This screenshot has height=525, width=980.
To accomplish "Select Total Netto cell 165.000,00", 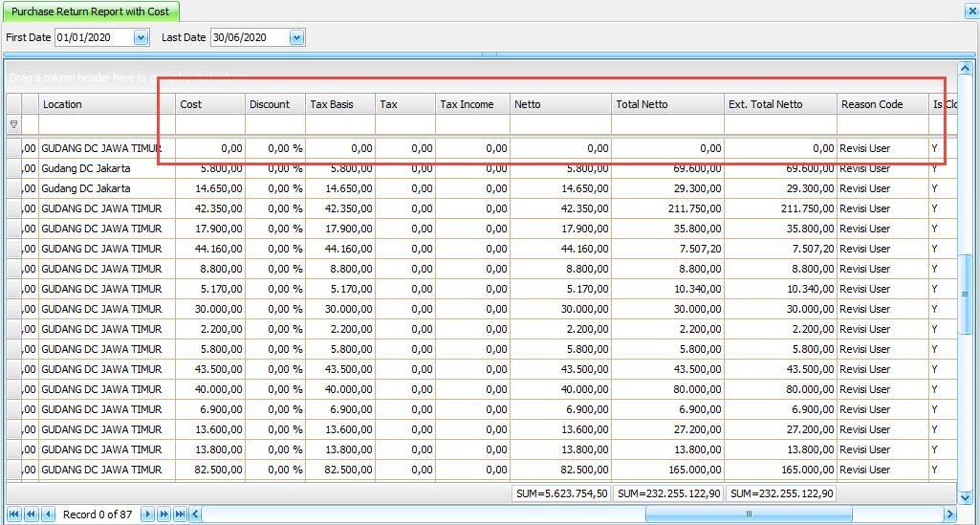I will 667,470.
